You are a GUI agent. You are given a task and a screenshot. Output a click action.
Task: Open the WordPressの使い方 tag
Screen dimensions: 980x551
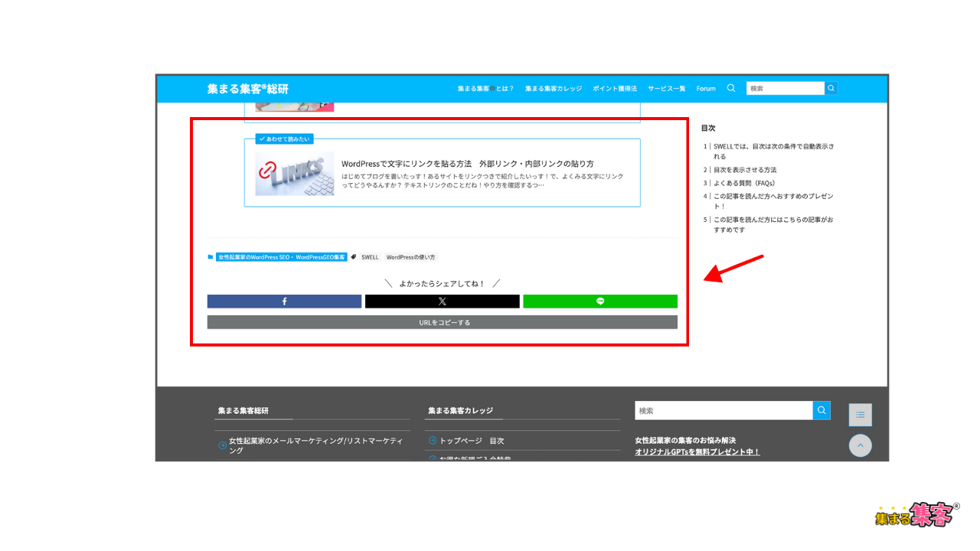tap(410, 257)
